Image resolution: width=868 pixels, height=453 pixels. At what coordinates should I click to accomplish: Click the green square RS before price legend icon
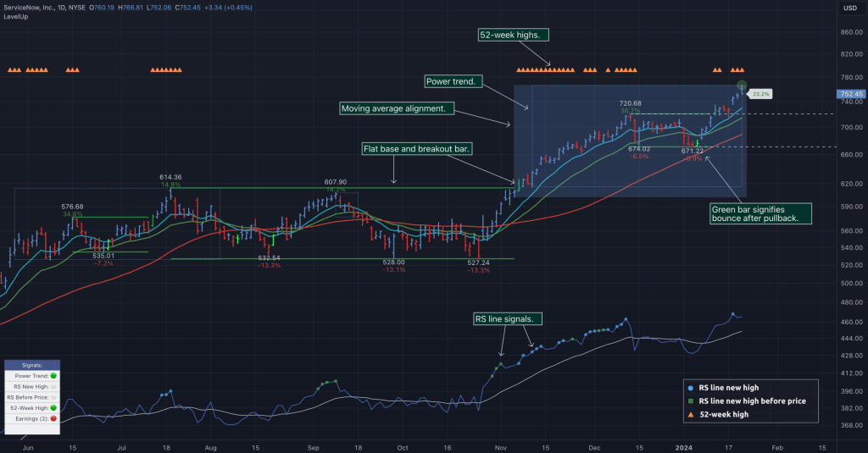pyautogui.click(x=692, y=401)
